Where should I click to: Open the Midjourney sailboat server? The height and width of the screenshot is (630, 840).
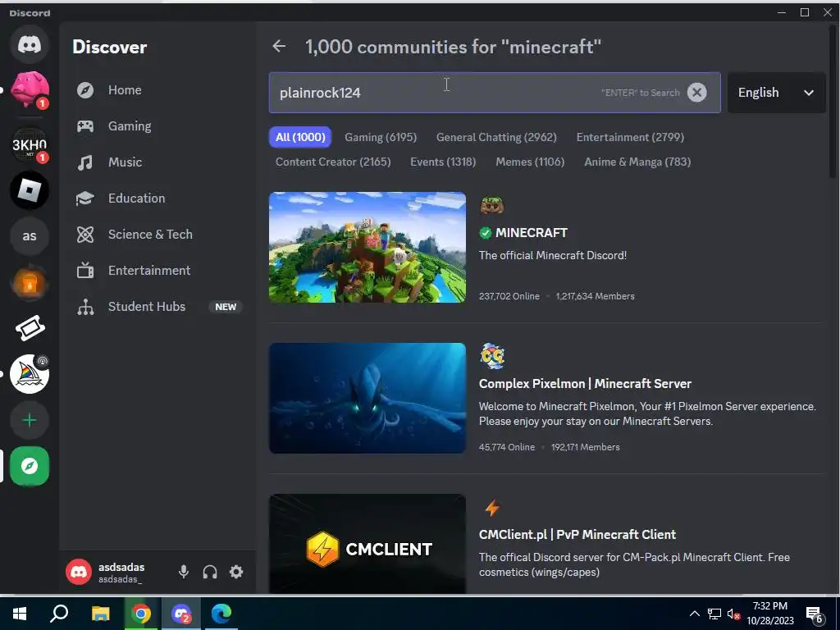[30, 374]
